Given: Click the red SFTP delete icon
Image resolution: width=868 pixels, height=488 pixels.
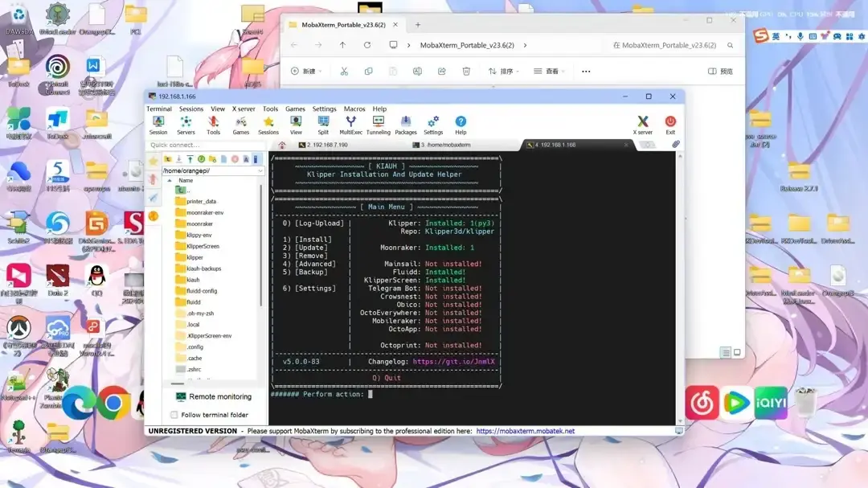Looking at the screenshot, I should tap(235, 159).
